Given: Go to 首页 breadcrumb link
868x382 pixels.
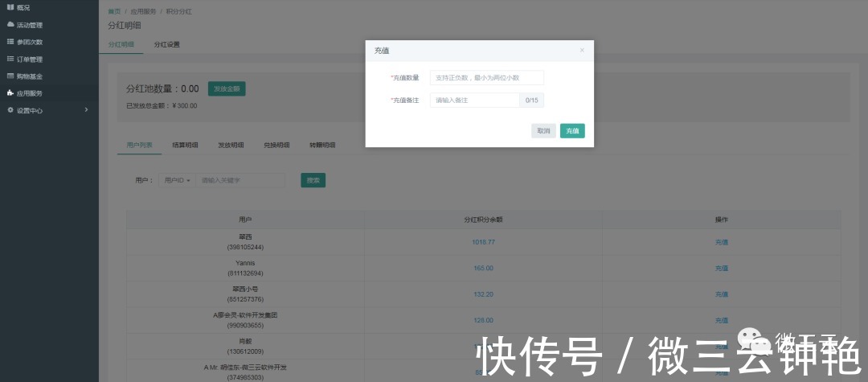Looking at the screenshot, I should 114,11.
